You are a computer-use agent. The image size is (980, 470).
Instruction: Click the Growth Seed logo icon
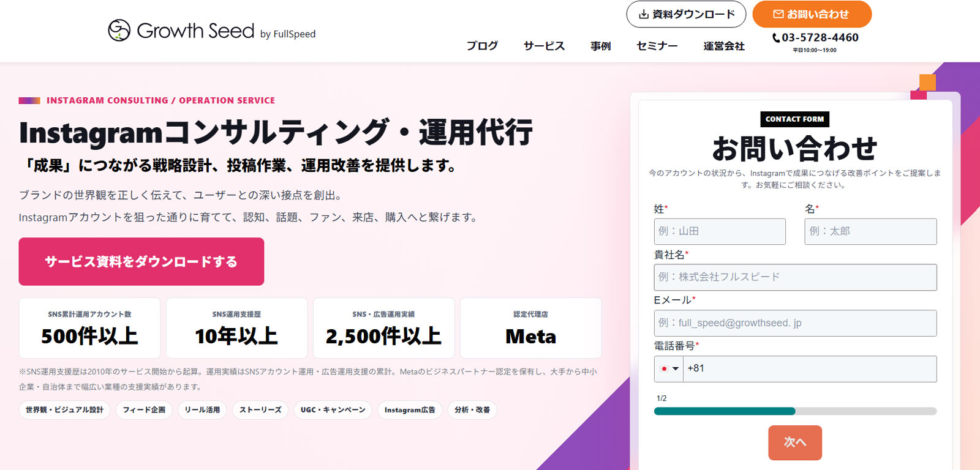coord(119,30)
